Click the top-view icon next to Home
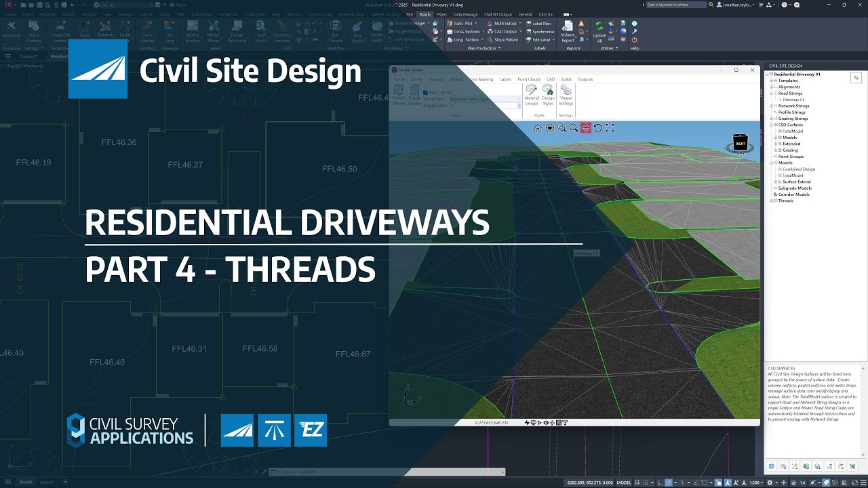868x488 pixels. coord(550,128)
